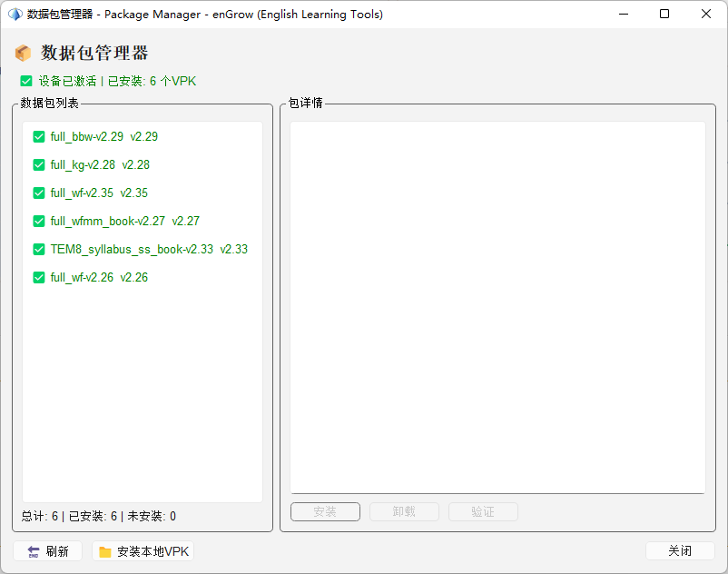
Task: Select the full_wfmm_book-v2.27 row text
Action: pos(125,221)
